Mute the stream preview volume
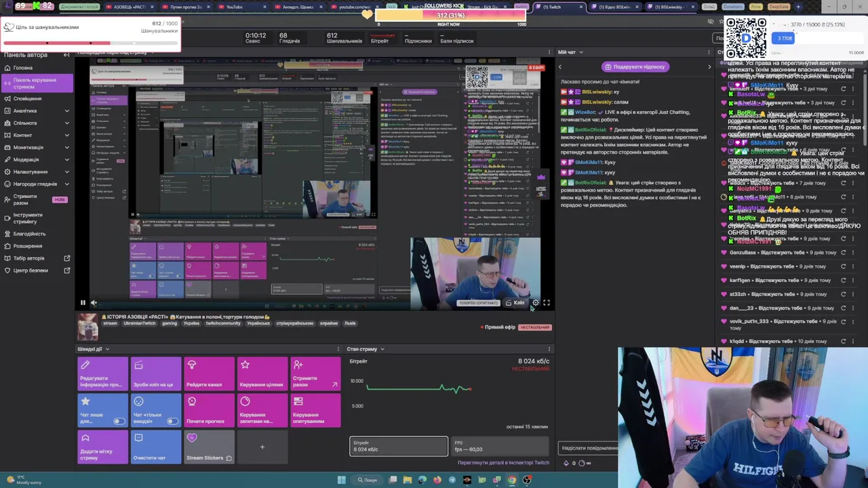 click(x=94, y=303)
